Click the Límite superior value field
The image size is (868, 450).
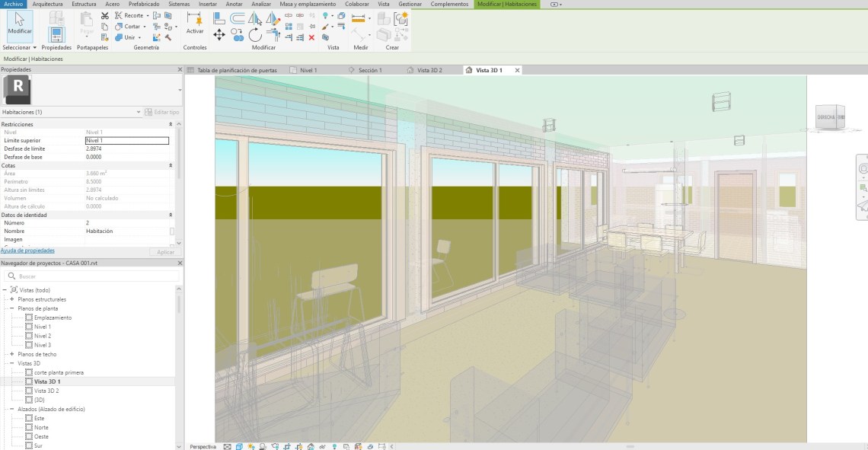click(126, 140)
